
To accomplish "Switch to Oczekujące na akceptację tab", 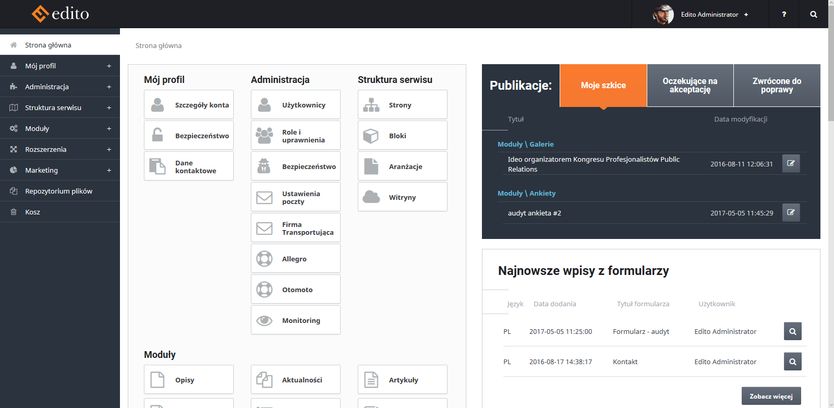I will click(x=690, y=86).
